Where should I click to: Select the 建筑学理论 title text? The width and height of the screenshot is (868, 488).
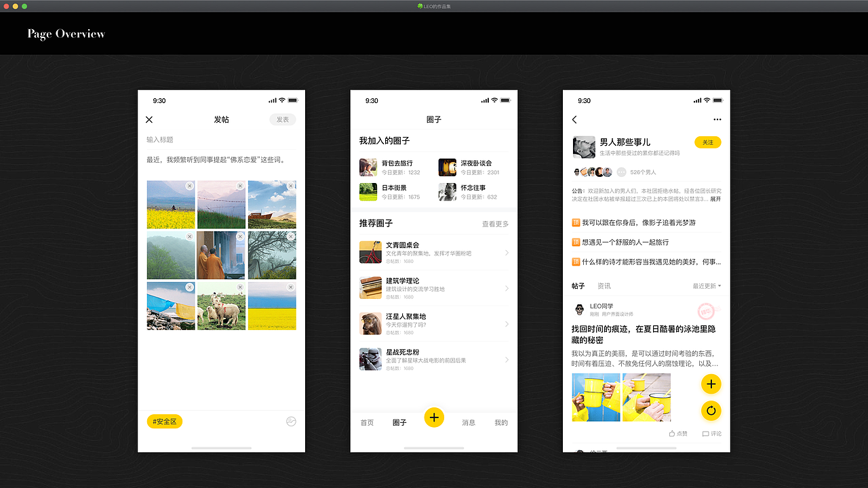point(403,281)
